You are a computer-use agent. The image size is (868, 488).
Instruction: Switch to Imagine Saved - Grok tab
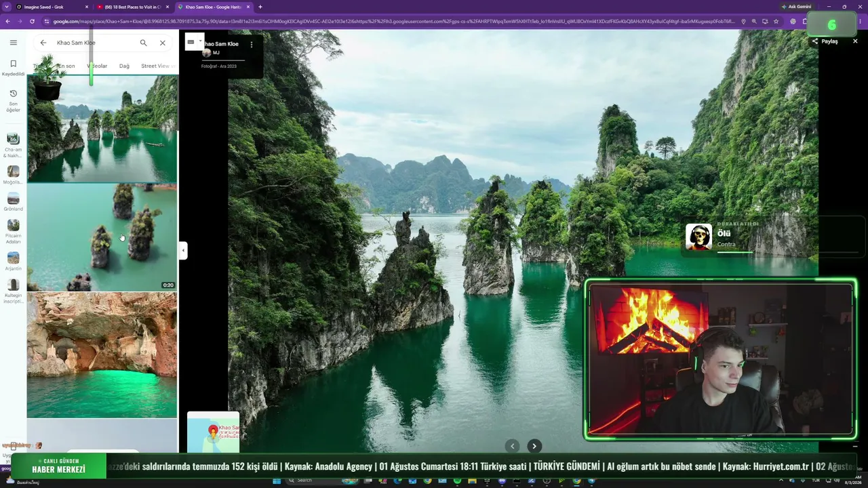point(52,7)
